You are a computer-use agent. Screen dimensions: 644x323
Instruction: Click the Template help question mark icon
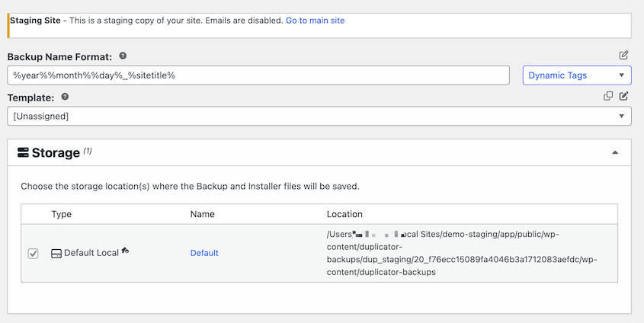pos(65,97)
